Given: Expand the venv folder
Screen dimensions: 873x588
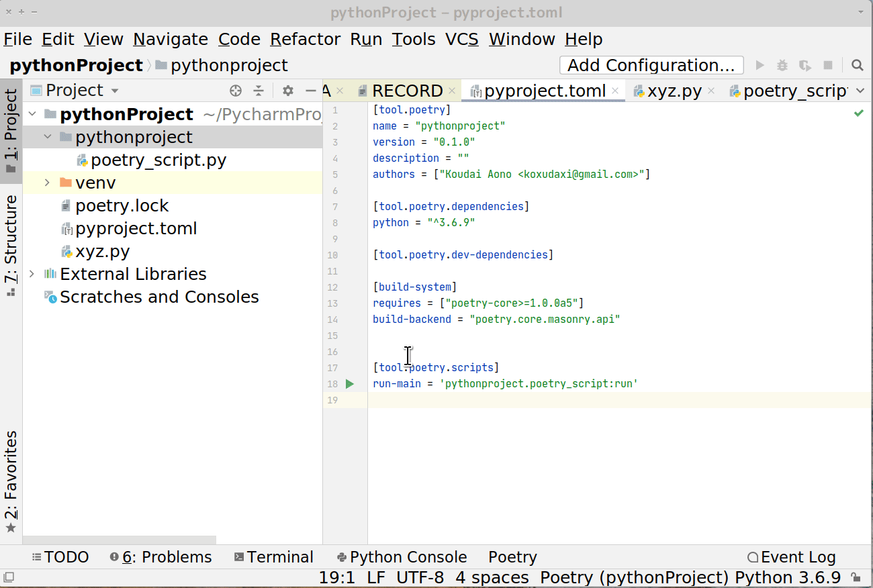Looking at the screenshot, I should click(x=46, y=182).
